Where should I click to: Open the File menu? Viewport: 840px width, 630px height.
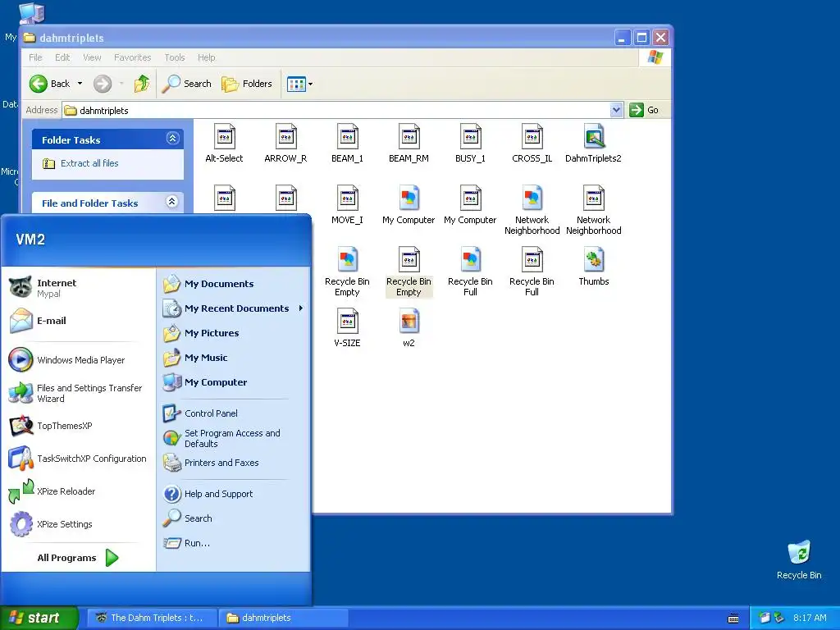coord(35,57)
